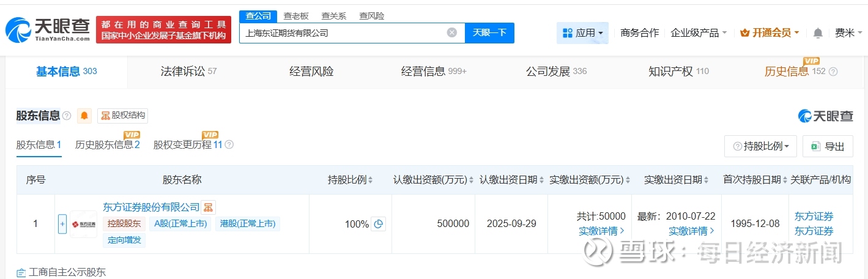
Task: Click the pie chart icon next to 100%
Action: click(x=379, y=224)
